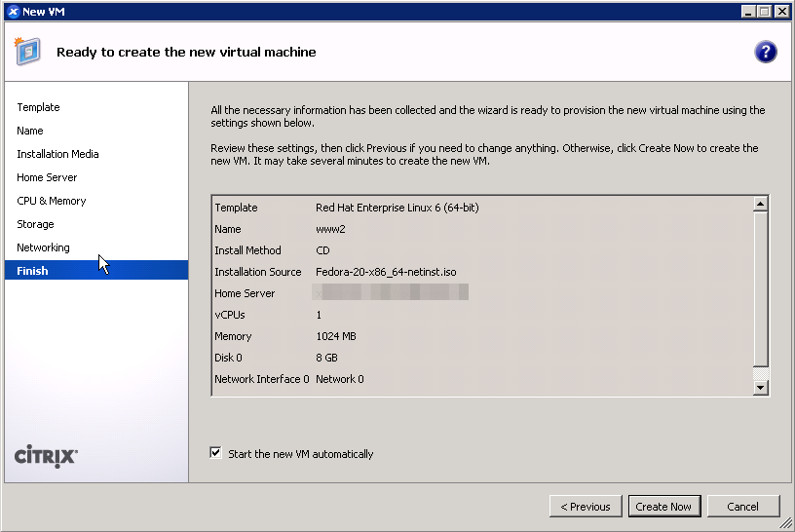
Task: Open the Installation Media step
Action: (57, 154)
